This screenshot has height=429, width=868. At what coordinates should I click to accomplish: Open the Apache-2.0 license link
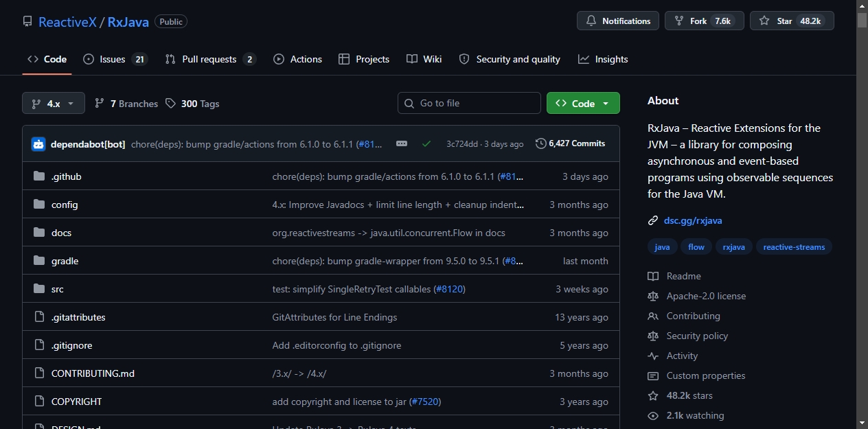point(697,296)
